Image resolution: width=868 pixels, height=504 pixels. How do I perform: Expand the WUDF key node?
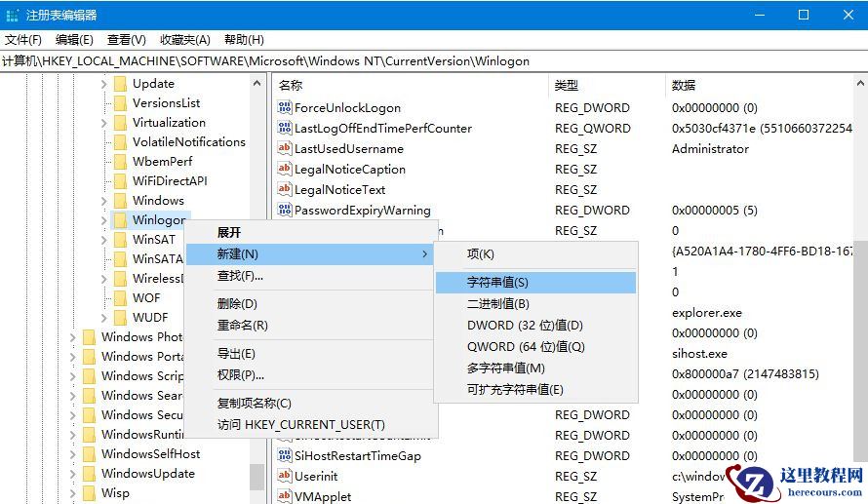pyautogui.click(x=104, y=318)
